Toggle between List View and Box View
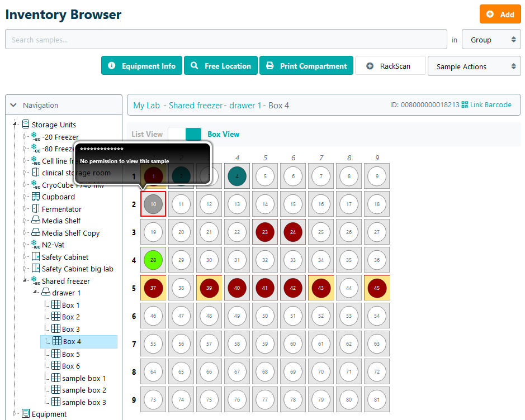525x420 pixels. (x=185, y=134)
